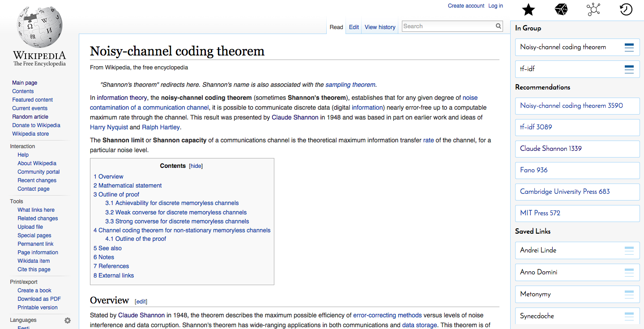Screen dimensions: 644x329
Task: Open tf-idf 3089 recommendation
Action: tap(577, 127)
